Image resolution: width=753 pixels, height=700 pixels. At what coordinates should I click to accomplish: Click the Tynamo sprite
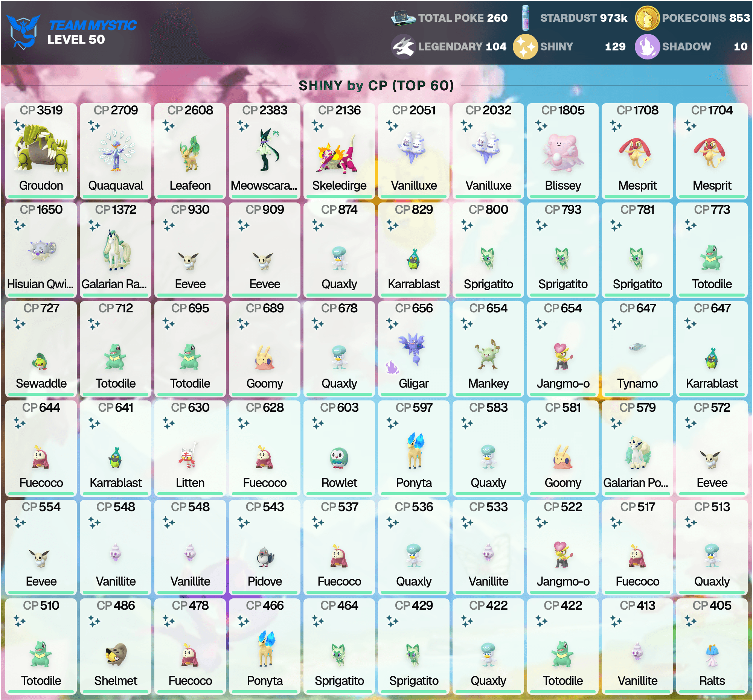(x=637, y=346)
